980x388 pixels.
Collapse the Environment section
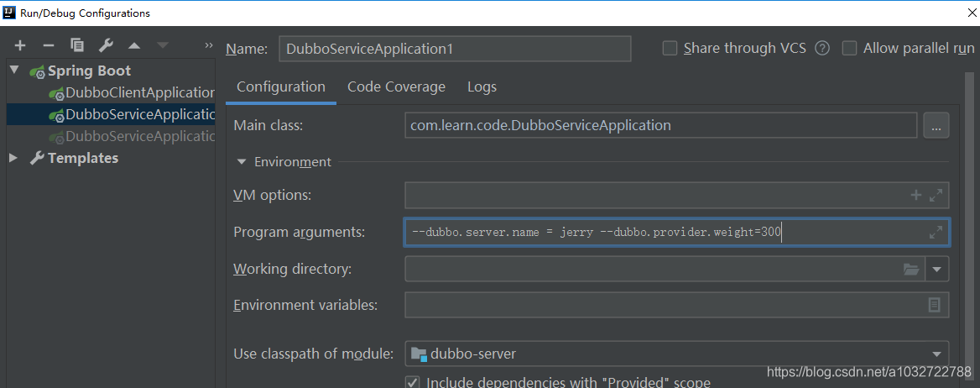242,162
